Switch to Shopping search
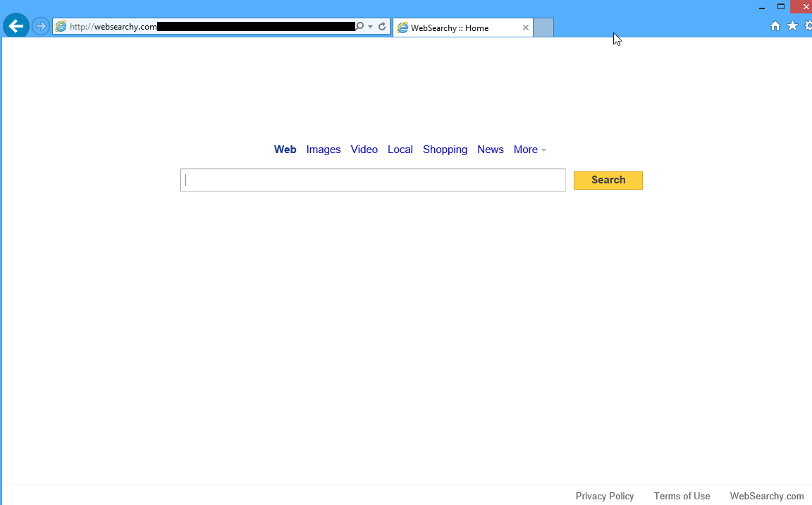This screenshot has height=505, width=812. click(x=445, y=150)
